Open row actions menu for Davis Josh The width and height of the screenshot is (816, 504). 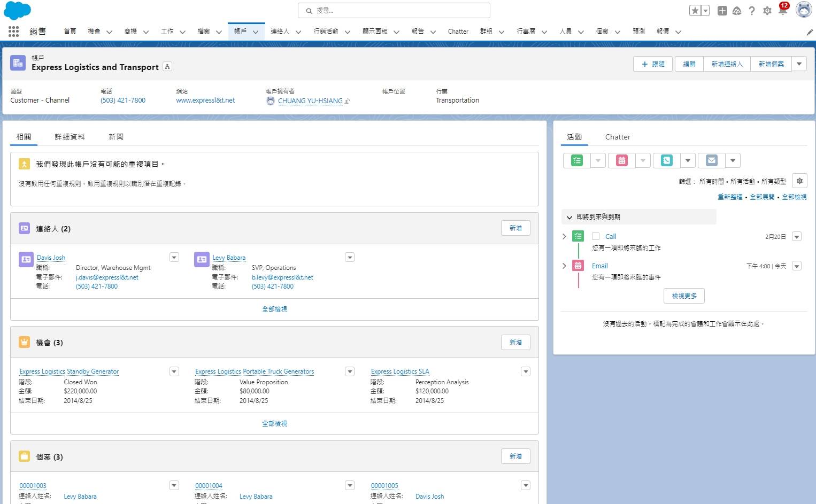174,258
